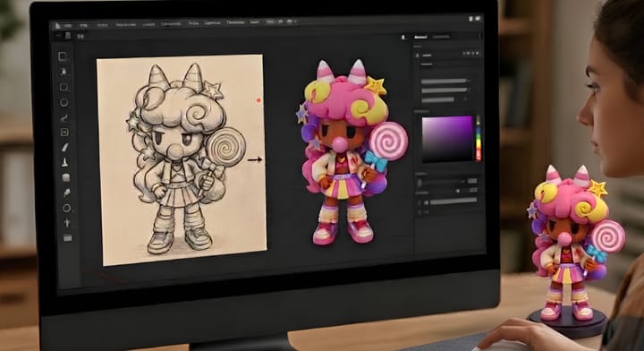Click the colored 3D character render on canvas
Screen dimensions: 644x351
pyautogui.click(x=352, y=152)
